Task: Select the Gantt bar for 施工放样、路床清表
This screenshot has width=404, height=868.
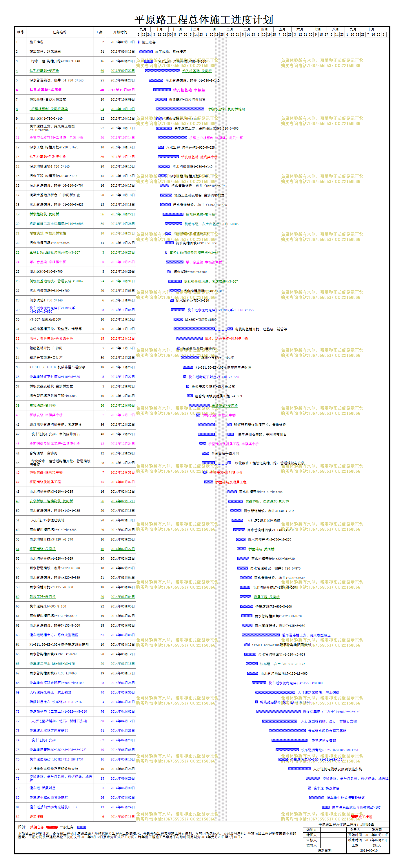Action: pyautogui.click(x=145, y=52)
